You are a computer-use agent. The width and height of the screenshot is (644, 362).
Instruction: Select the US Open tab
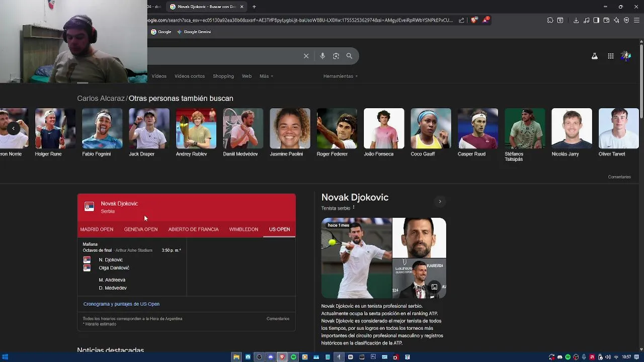279,229
